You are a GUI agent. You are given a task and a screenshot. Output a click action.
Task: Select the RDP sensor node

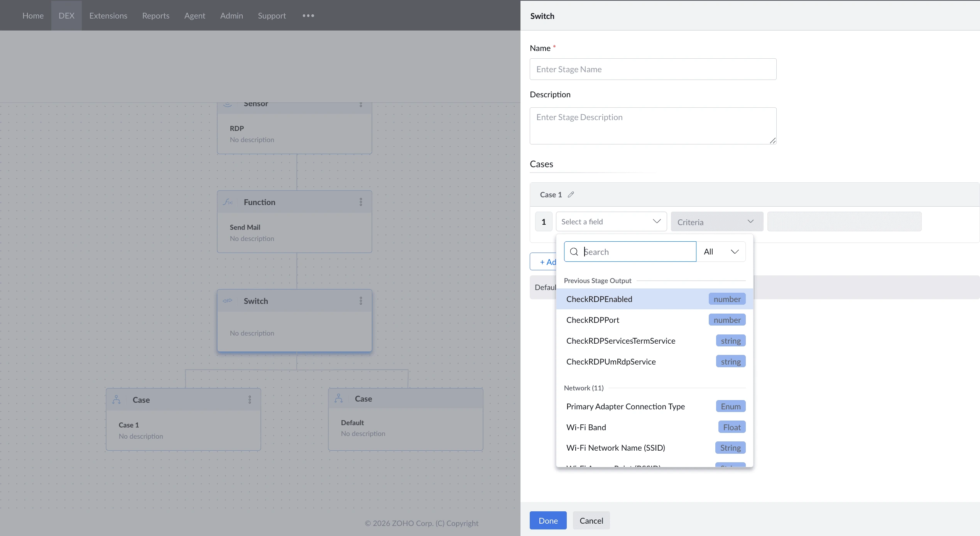(x=294, y=128)
